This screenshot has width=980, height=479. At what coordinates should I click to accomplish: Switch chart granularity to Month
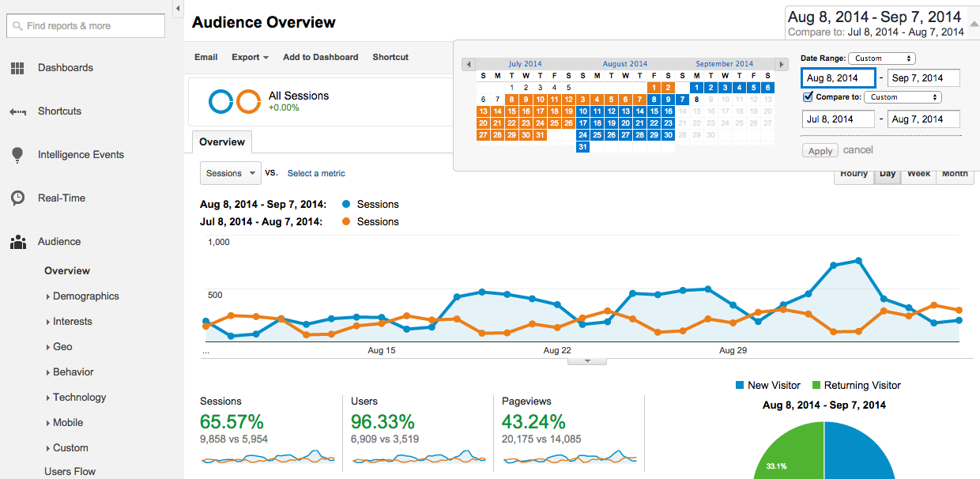pyautogui.click(x=955, y=174)
